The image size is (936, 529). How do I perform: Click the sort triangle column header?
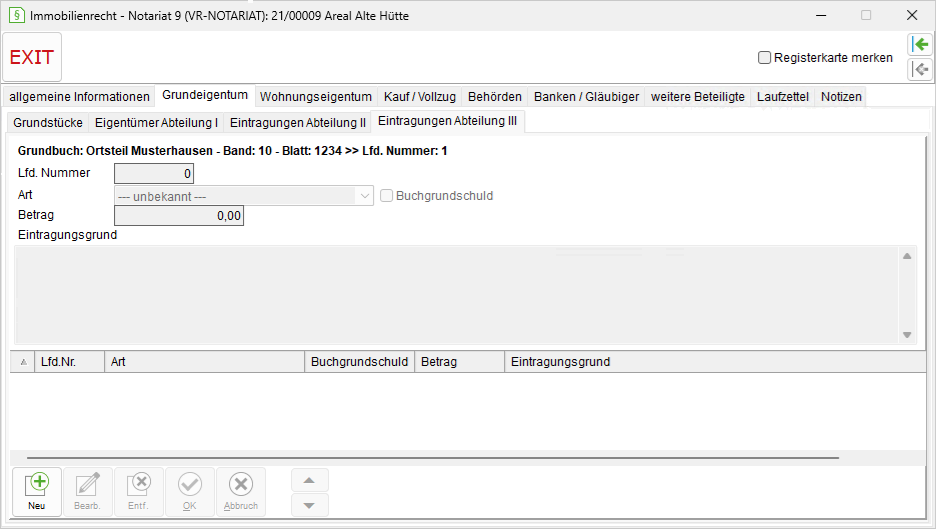pyautogui.click(x=23, y=362)
